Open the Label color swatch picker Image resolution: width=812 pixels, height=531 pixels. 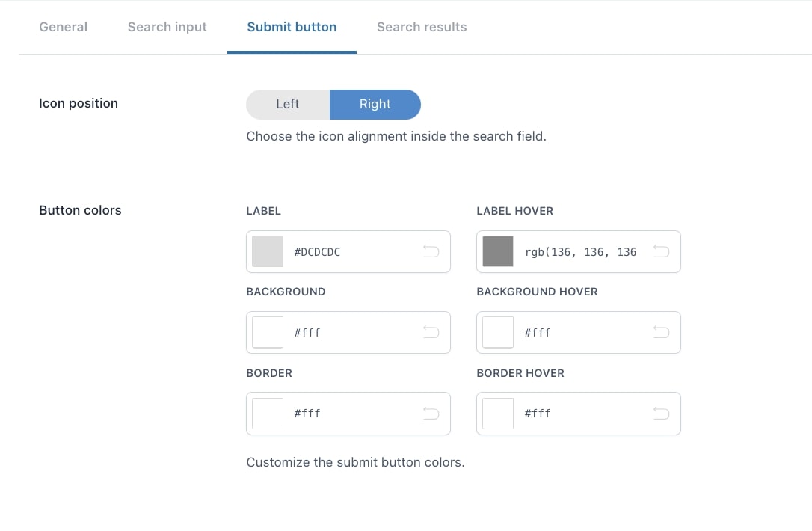268,251
